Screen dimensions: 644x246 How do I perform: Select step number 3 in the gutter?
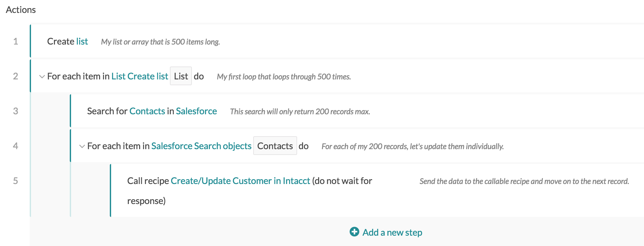(x=16, y=111)
